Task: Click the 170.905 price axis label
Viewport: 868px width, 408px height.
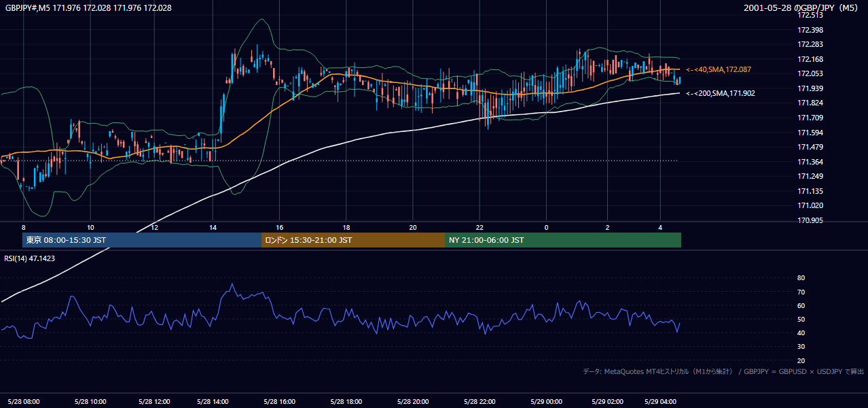Action: pos(810,220)
